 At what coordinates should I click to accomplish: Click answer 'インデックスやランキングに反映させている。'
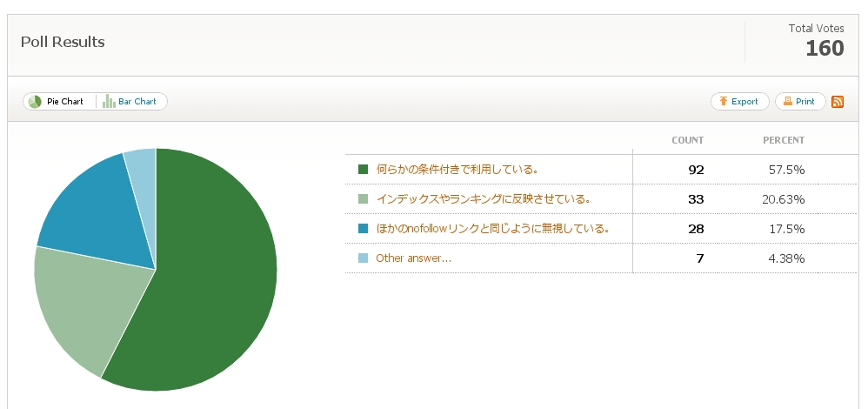point(483,198)
